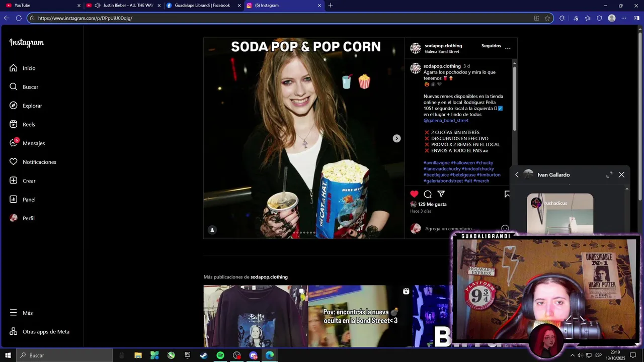Viewport: 644px width, 362px height.
Task: Click Agrega un comentario field
Action: 449,229
